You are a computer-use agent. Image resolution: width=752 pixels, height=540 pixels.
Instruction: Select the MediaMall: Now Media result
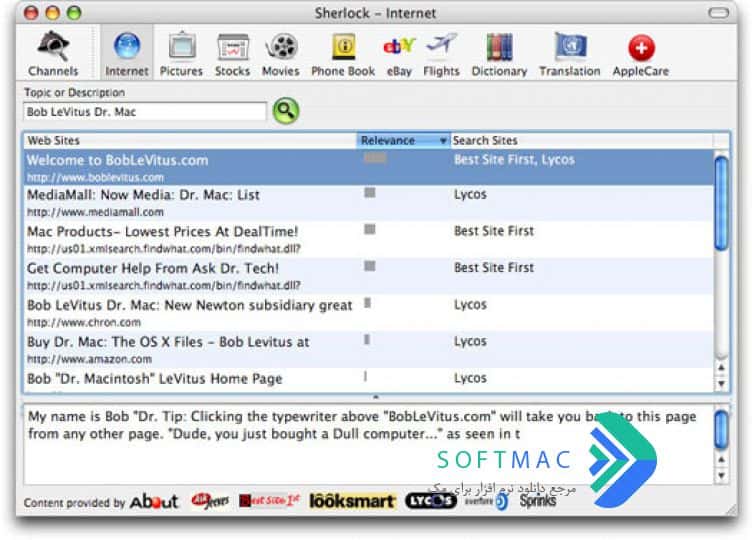368,203
